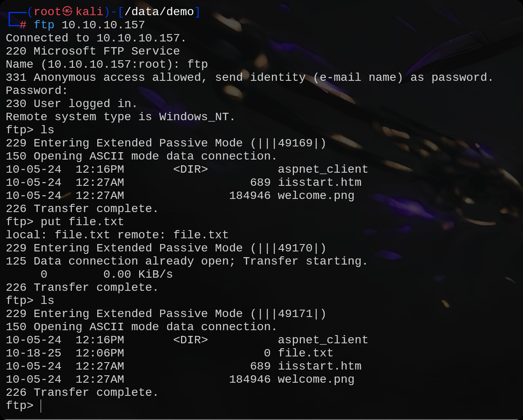Click the root username in the prompt
523x420 pixels.
(x=47, y=11)
